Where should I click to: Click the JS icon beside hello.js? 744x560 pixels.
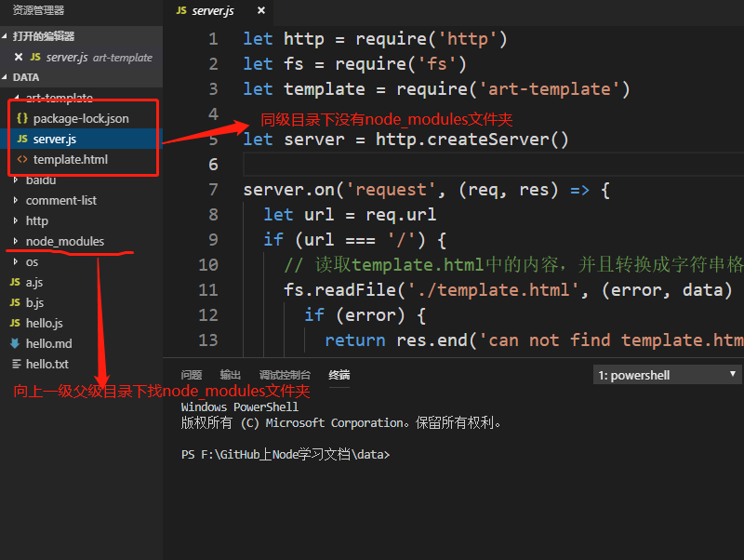pos(15,323)
